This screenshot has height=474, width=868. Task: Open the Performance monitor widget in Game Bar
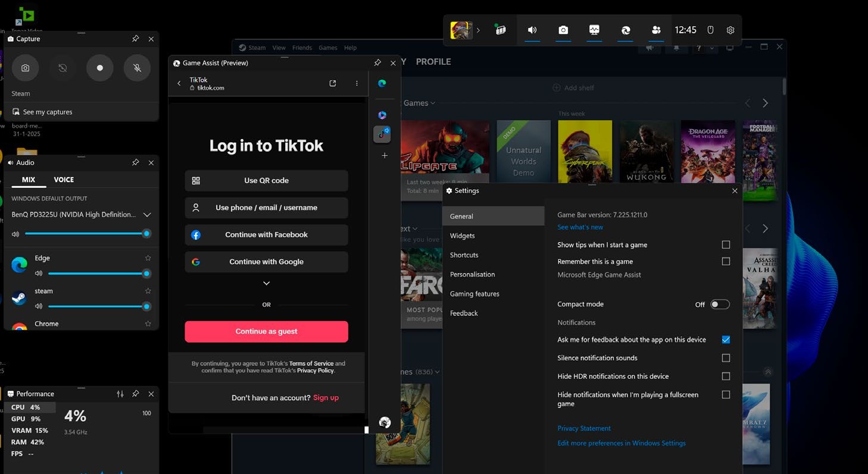pyautogui.click(x=594, y=30)
